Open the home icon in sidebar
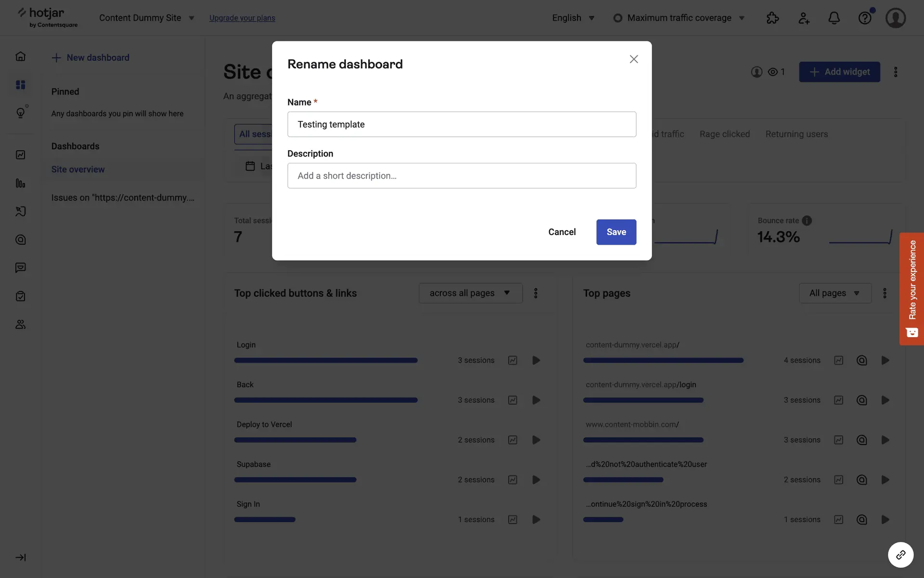 20,56
